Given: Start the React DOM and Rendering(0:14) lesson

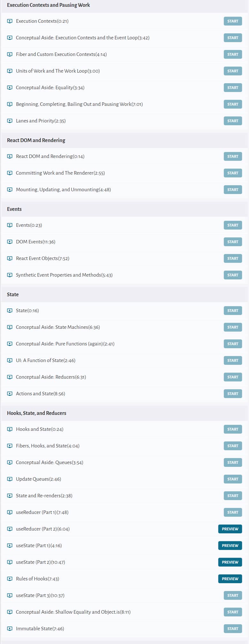Looking at the screenshot, I should point(233,156).
